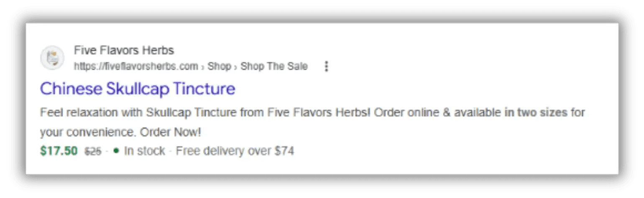Viewport: 644px width, 198px height.
Task: Click the green $17.50 sale price
Action: 59,151
